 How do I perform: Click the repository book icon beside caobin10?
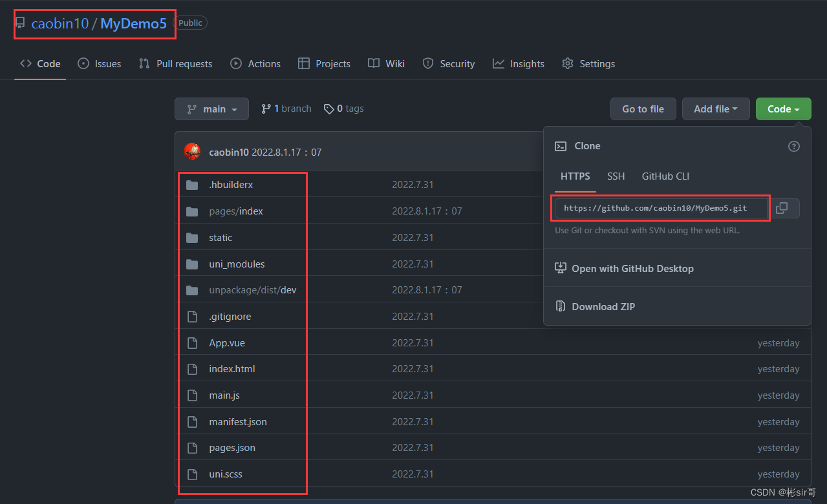pos(22,23)
